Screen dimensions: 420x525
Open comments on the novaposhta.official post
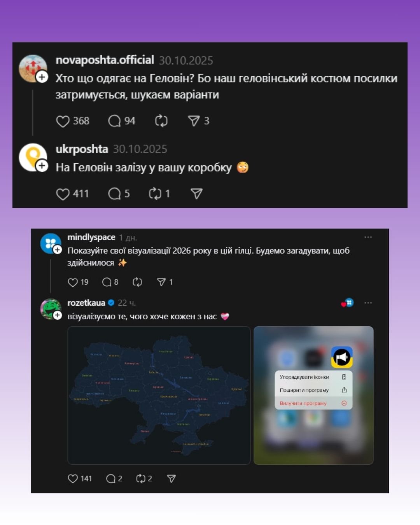(114, 121)
